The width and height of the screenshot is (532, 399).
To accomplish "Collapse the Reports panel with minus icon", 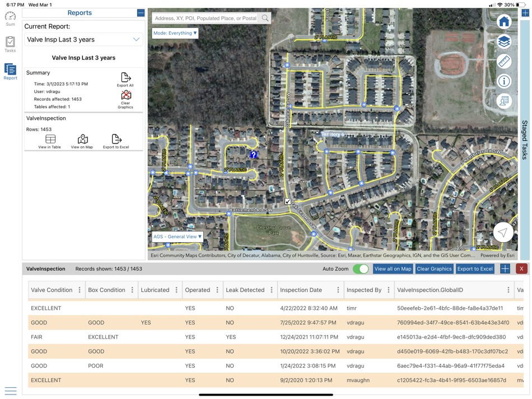I will tap(141, 13).
